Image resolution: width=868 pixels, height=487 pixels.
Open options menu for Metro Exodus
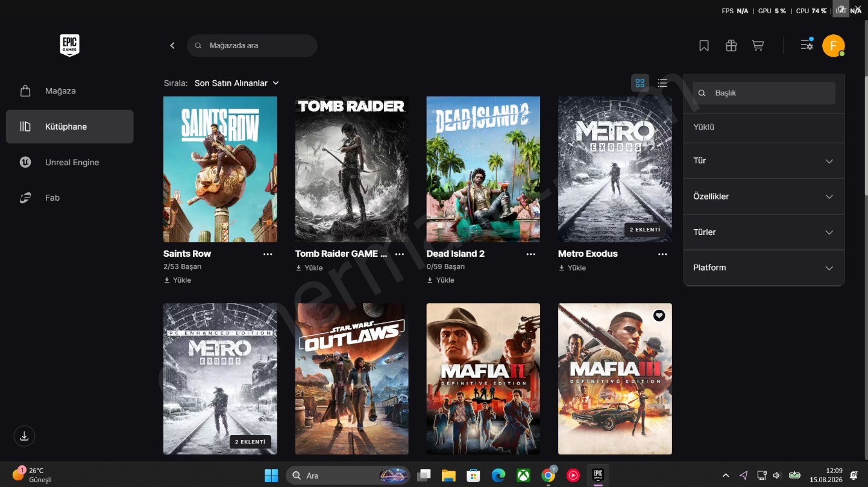pyautogui.click(x=662, y=254)
